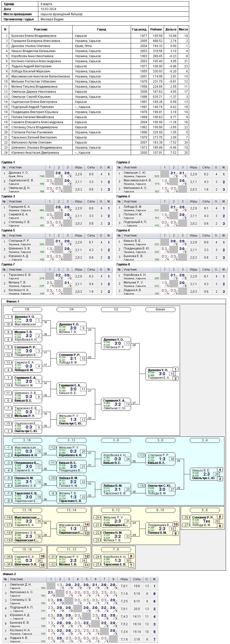This screenshot has width=230, height=644.
Task: Click sets total '3:18' in Финал-2
Action: pos(137,639)
